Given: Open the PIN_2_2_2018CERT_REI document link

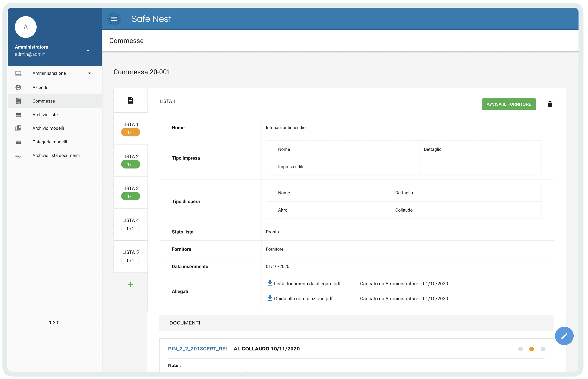Looking at the screenshot, I should point(198,349).
